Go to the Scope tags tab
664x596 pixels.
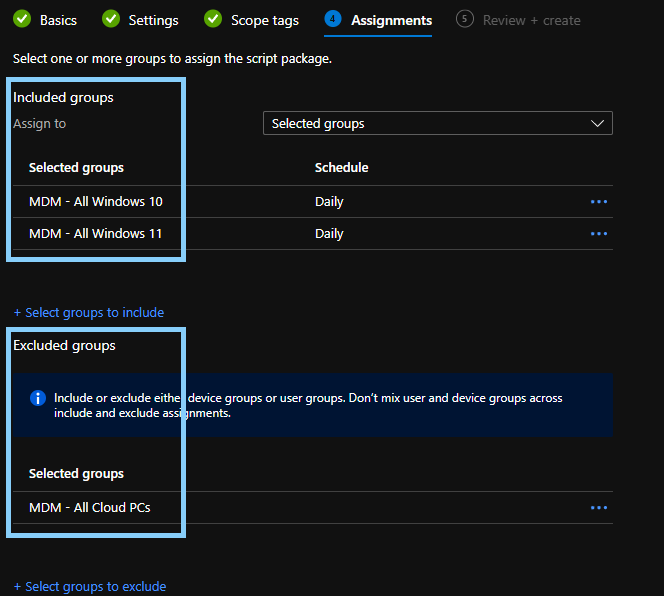264,20
